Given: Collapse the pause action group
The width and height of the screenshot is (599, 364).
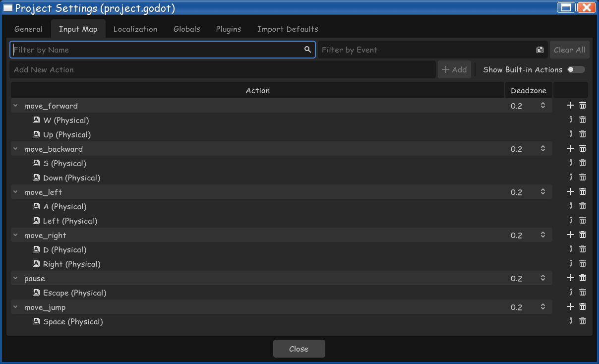Looking at the screenshot, I should click(15, 278).
